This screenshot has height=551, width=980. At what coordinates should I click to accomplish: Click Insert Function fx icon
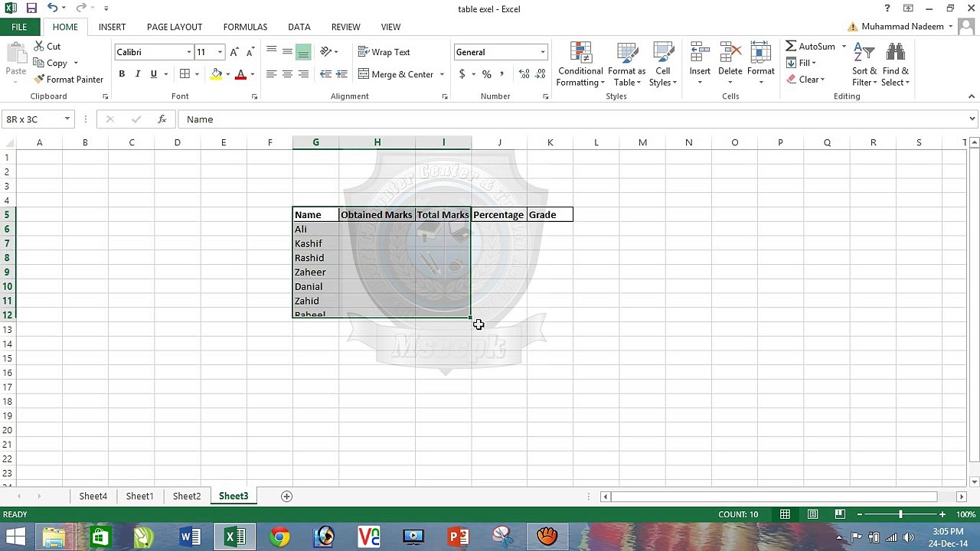[162, 119]
